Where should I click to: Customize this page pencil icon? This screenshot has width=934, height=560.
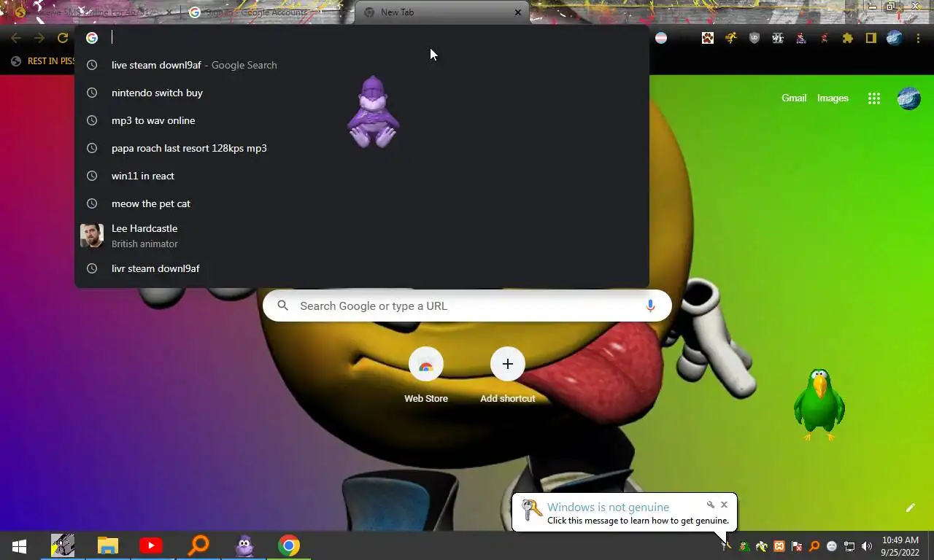click(x=911, y=507)
